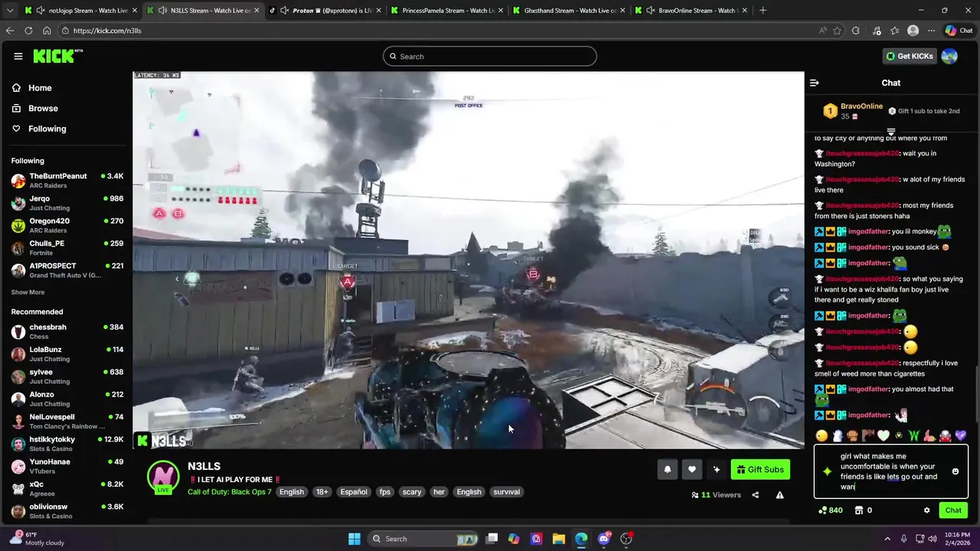Viewport: 980px width, 551px height.
Task: Click the Gift Subs button
Action: click(x=760, y=470)
